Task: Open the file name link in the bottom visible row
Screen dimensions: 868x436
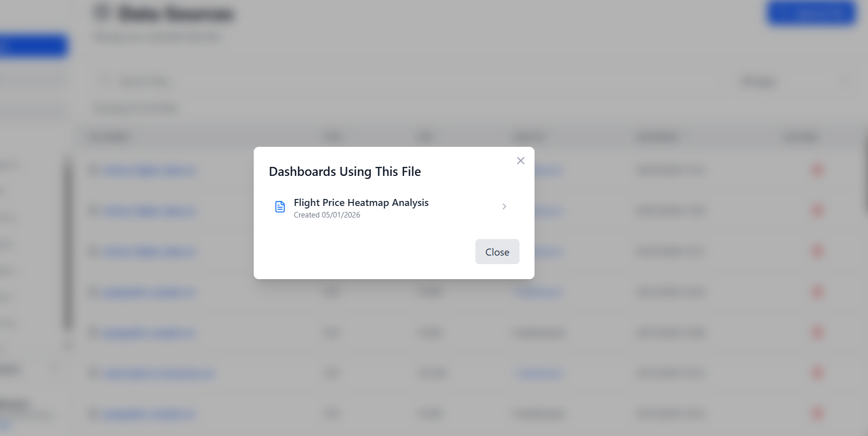Action: (148, 414)
